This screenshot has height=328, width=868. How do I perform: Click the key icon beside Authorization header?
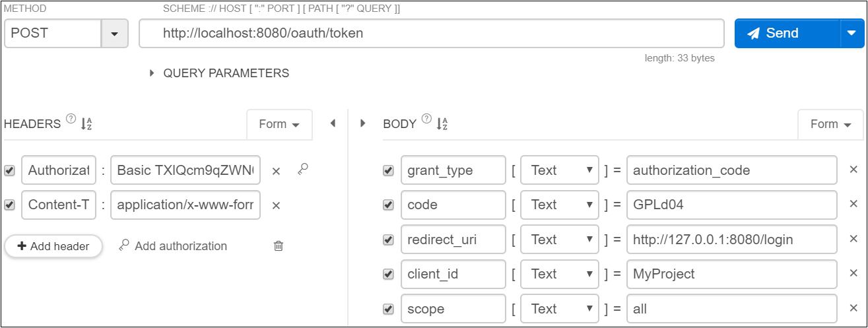(x=302, y=170)
